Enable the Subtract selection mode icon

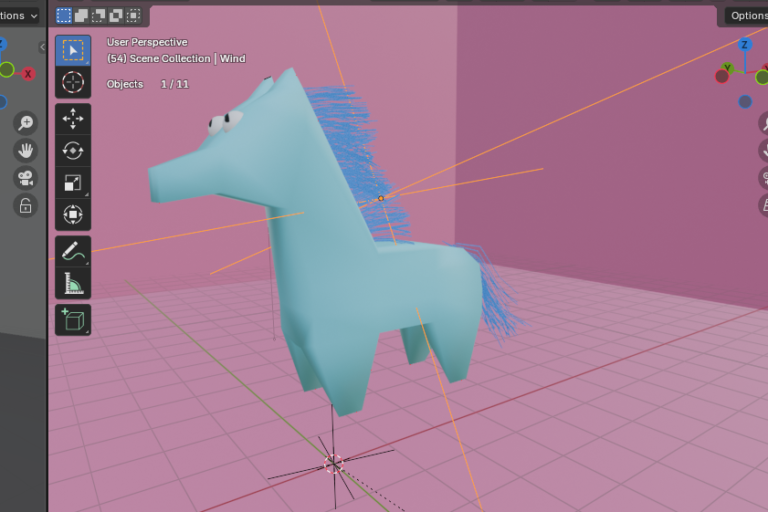pyautogui.click(x=99, y=16)
